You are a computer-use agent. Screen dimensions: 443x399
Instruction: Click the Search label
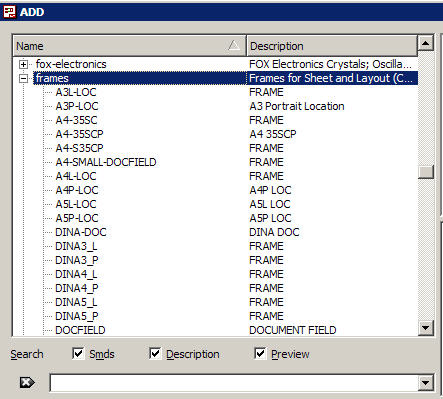point(27,354)
